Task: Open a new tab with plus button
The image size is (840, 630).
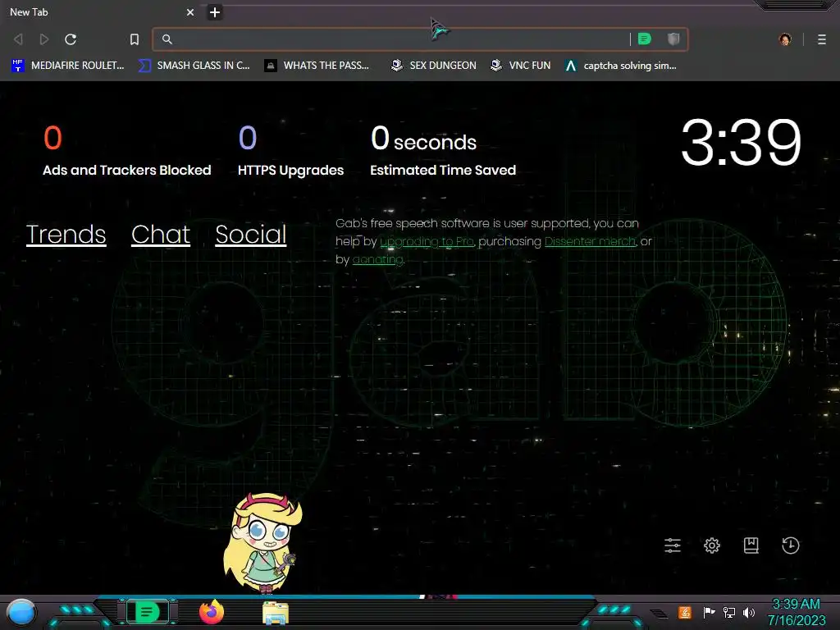Action: 215,11
